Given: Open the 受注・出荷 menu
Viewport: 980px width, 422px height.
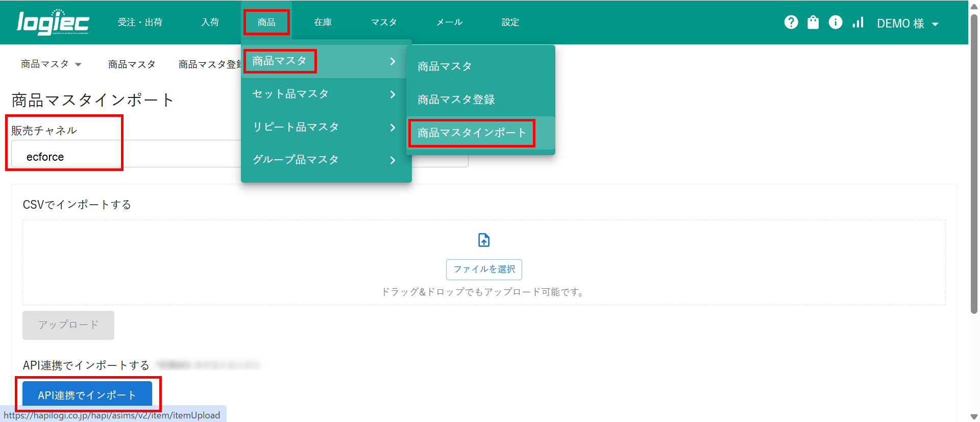Looking at the screenshot, I should [x=140, y=22].
